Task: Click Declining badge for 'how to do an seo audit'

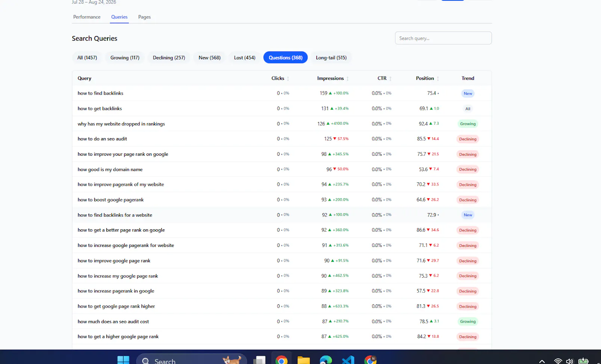Action: pos(468,139)
